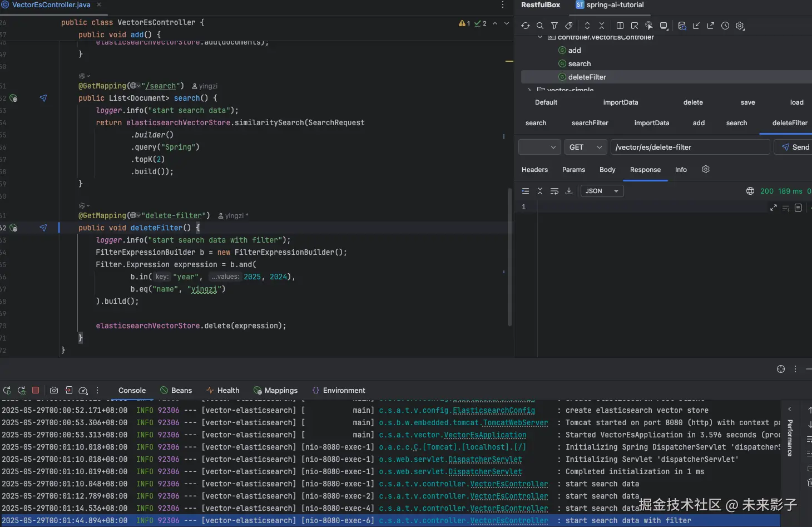812x527 pixels.
Task: Collapse the controller.VectorEsController tree node
Action: tap(540, 37)
